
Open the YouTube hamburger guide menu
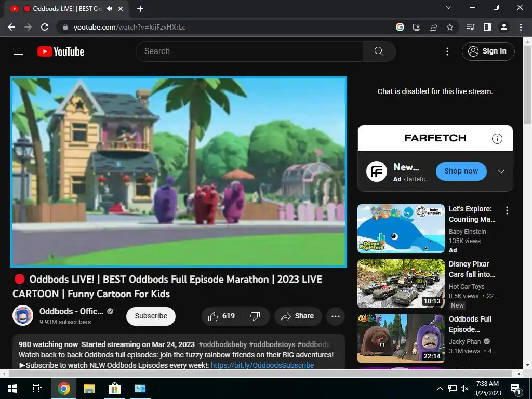point(19,51)
